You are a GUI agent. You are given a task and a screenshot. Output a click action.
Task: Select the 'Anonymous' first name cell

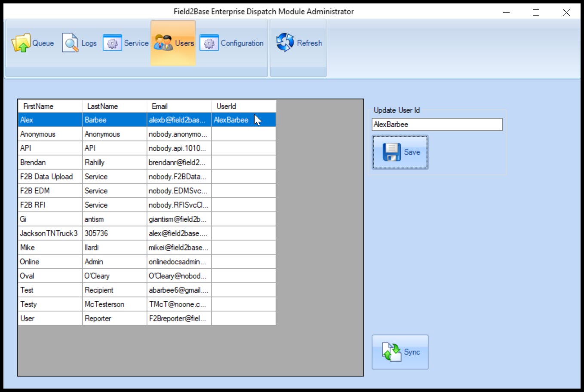[x=50, y=134]
